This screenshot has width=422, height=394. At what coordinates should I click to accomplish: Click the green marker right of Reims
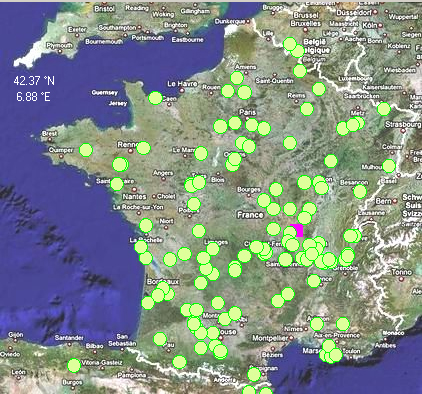(307, 109)
